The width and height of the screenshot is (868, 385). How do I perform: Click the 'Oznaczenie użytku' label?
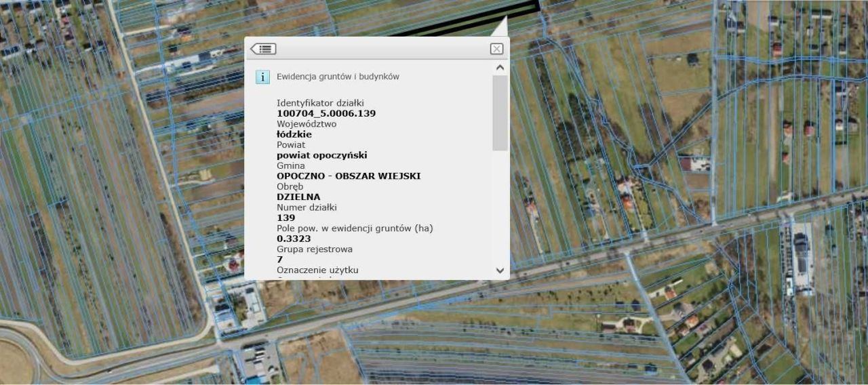(317, 270)
